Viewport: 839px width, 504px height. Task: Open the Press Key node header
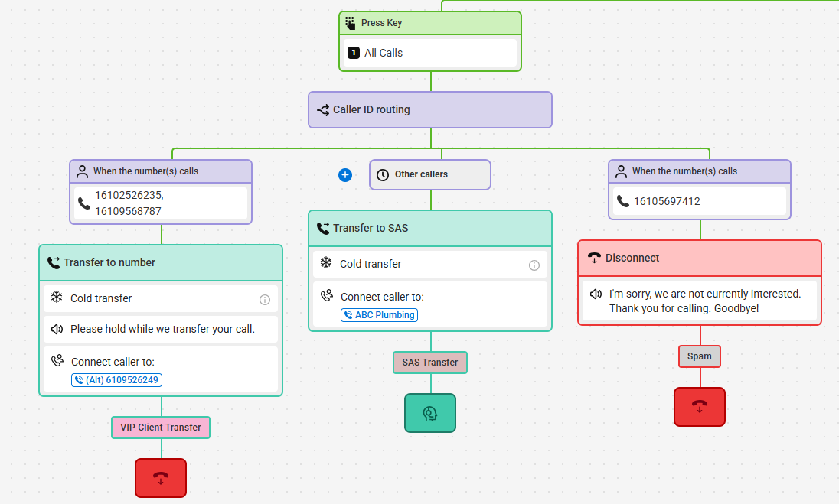(x=430, y=23)
